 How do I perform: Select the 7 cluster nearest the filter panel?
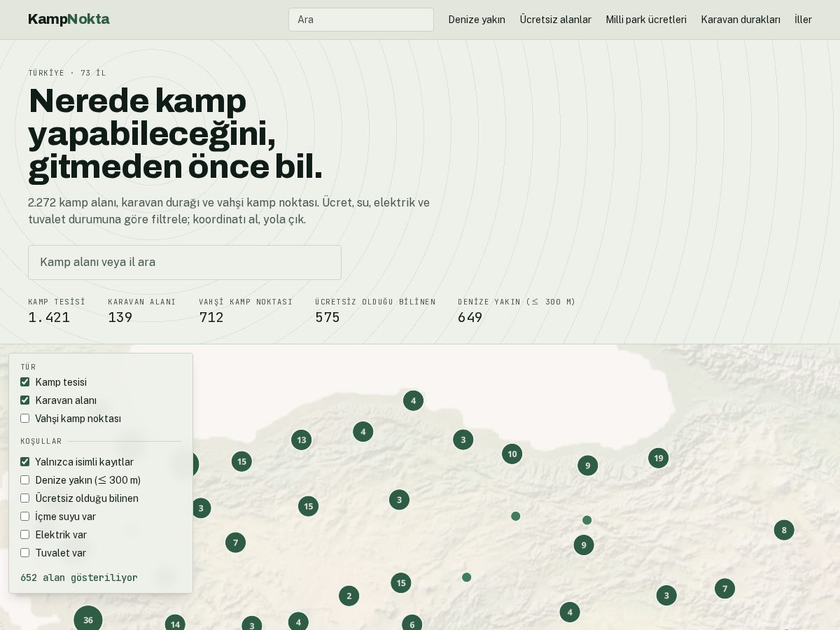point(235,542)
